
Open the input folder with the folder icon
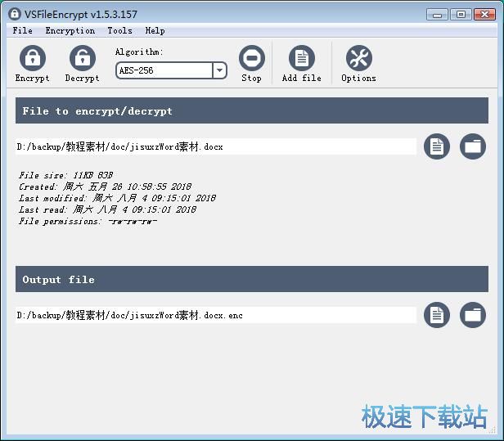tap(473, 146)
